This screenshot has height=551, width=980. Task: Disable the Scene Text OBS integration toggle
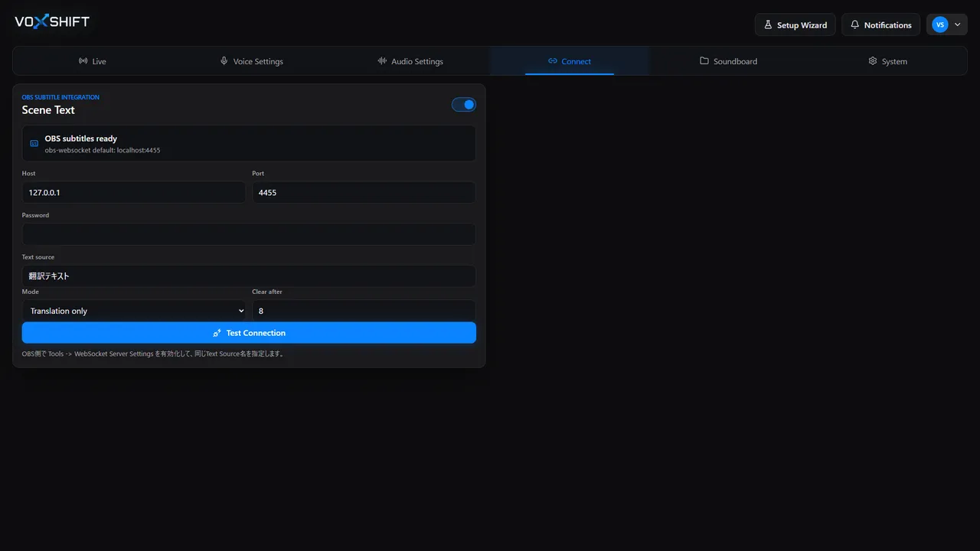pos(463,104)
